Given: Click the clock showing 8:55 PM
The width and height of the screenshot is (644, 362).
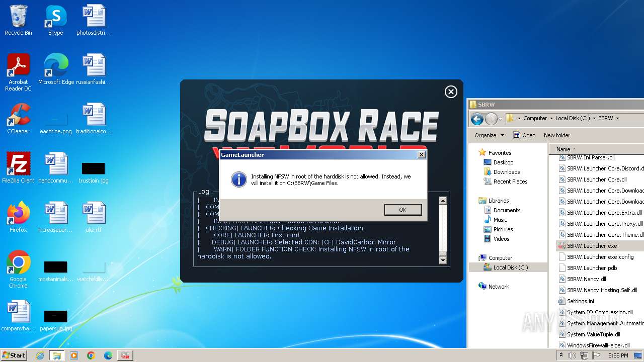Looking at the screenshot, I should pos(618,355).
